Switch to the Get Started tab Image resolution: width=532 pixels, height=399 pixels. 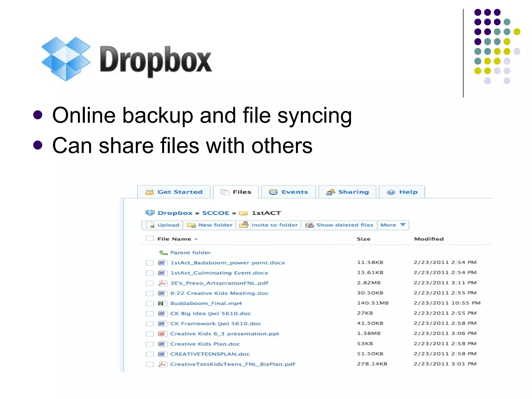point(174,192)
